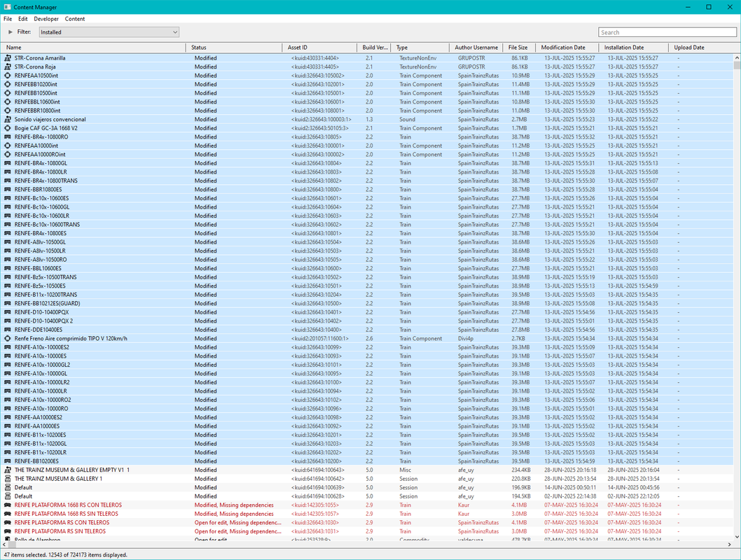The image size is (741, 560).
Task: Click the component icon beside RENFEAA10500int
Action: (x=8, y=76)
